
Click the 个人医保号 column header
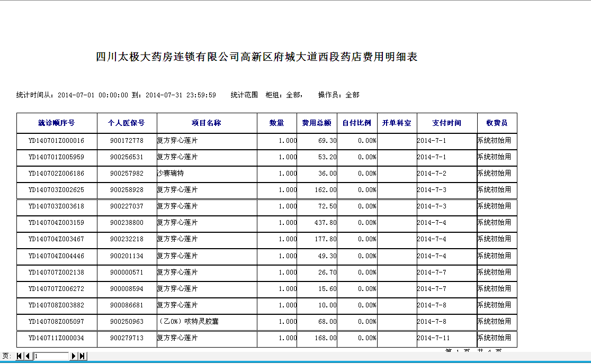pyautogui.click(x=127, y=123)
